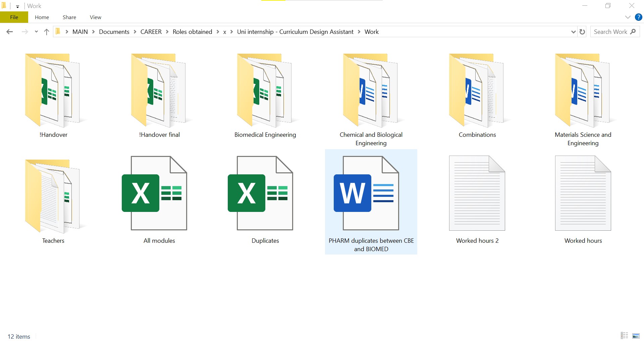Screen dimensions: 644x341
Task: Expand chevron after MAIN breadcrumb
Action: [93, 32]
